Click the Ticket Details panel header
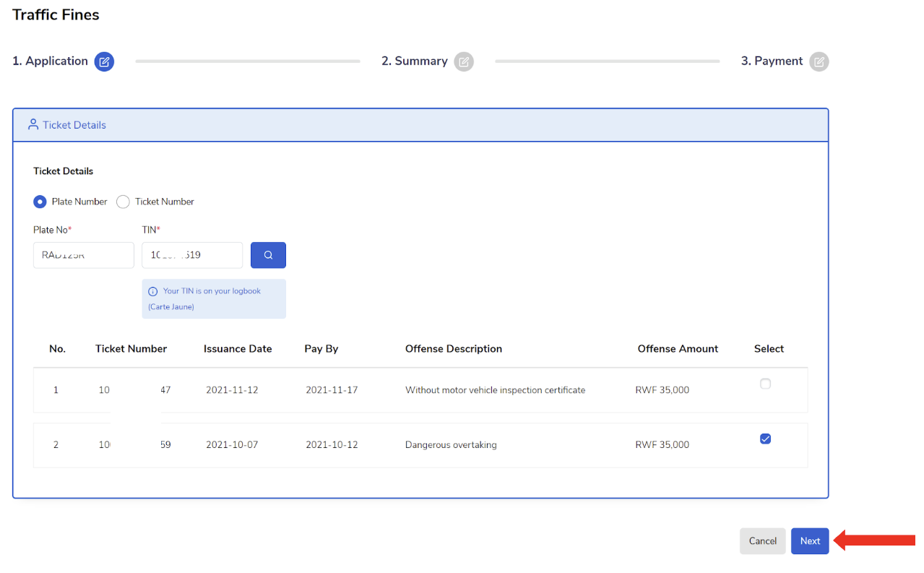Image resolution: width=924 pixels, height=573 pixels. (x=420, y=125)
